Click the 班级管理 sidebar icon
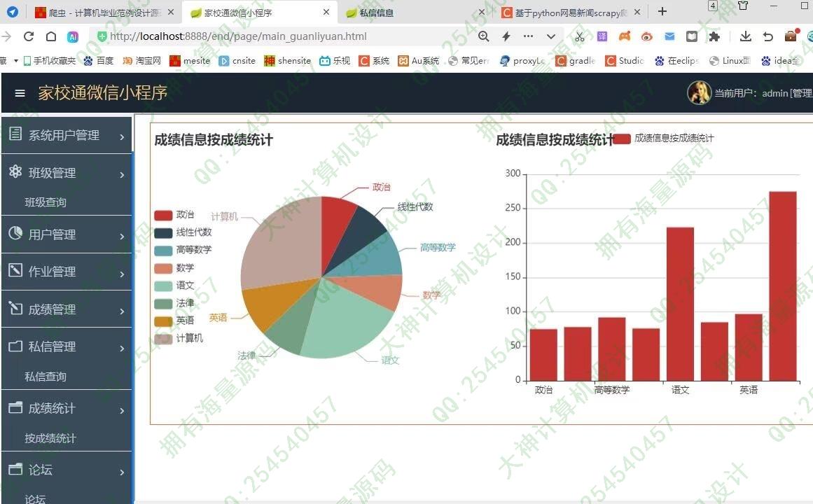Image resolution: width=813 pixels, height=504 pixels. pyautogui.click(x=15, y=171)
